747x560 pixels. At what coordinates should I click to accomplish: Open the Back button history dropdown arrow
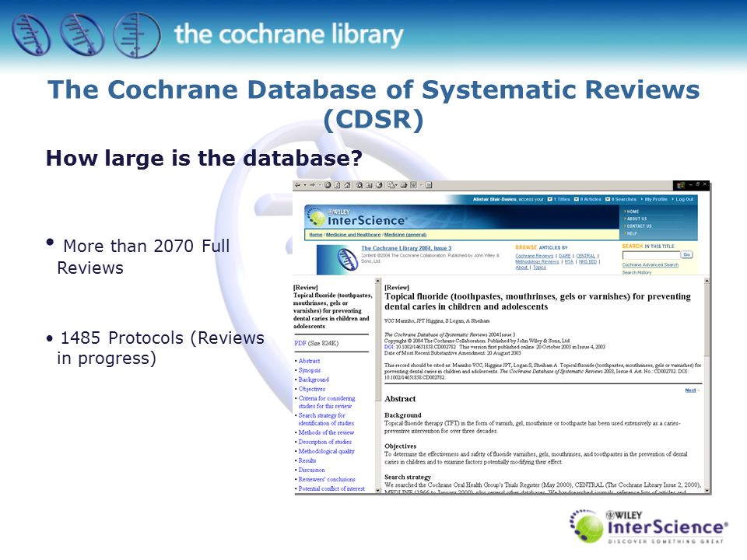[x=305, y=185]
